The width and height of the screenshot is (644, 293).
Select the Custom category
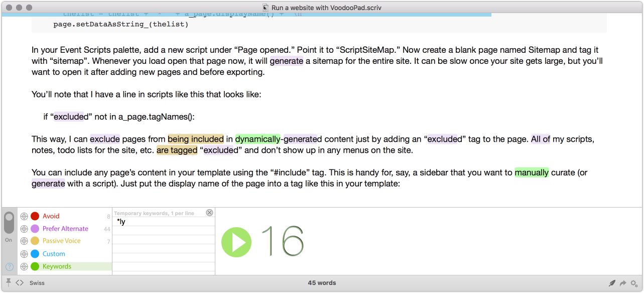54,254
